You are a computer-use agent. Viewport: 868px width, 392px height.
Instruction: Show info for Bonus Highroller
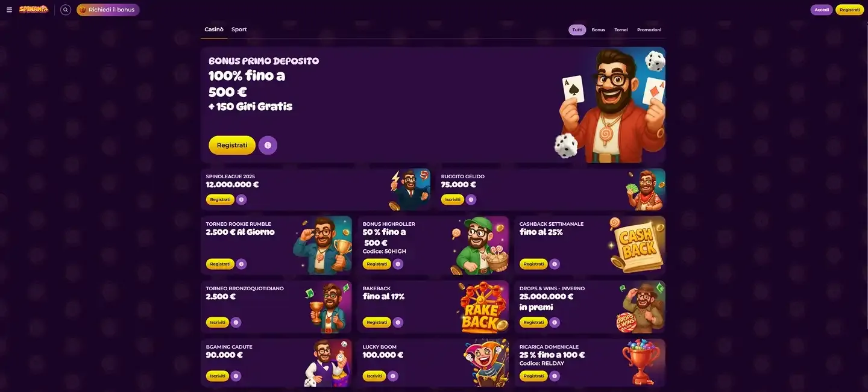[x=398, y=264]
